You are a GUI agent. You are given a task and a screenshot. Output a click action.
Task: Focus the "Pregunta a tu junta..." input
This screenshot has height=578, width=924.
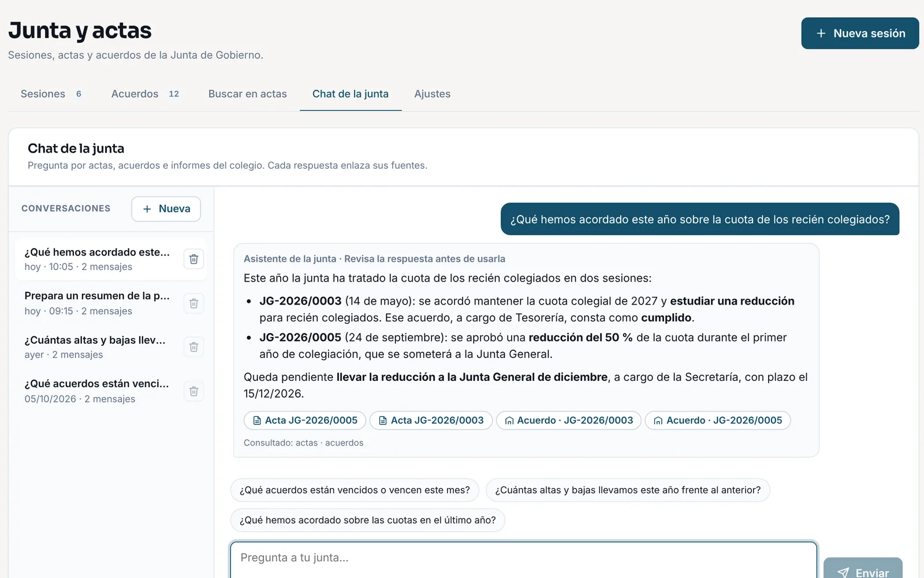pyautogui.click(x=524, y=560)
